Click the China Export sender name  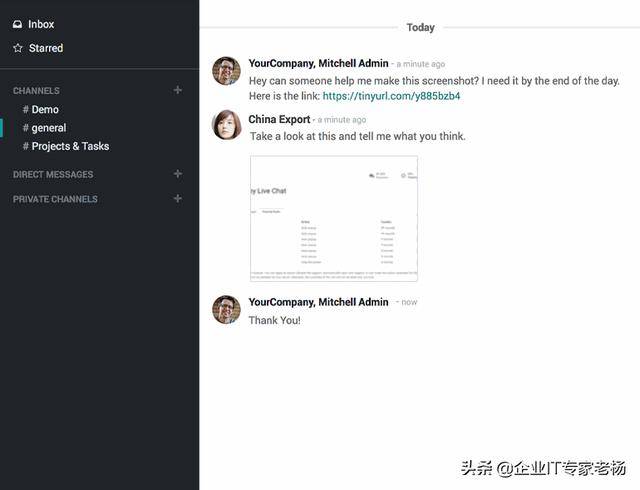279,119
